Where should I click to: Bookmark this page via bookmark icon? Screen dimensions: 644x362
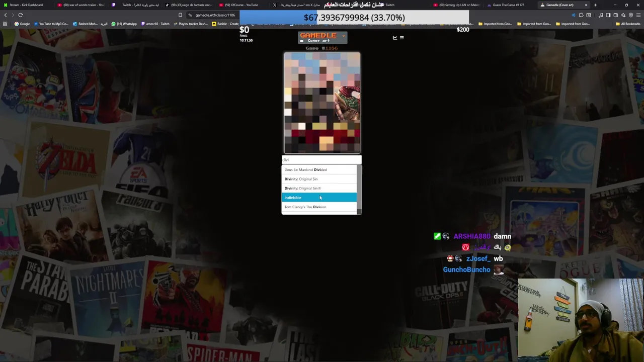[180, 15]
